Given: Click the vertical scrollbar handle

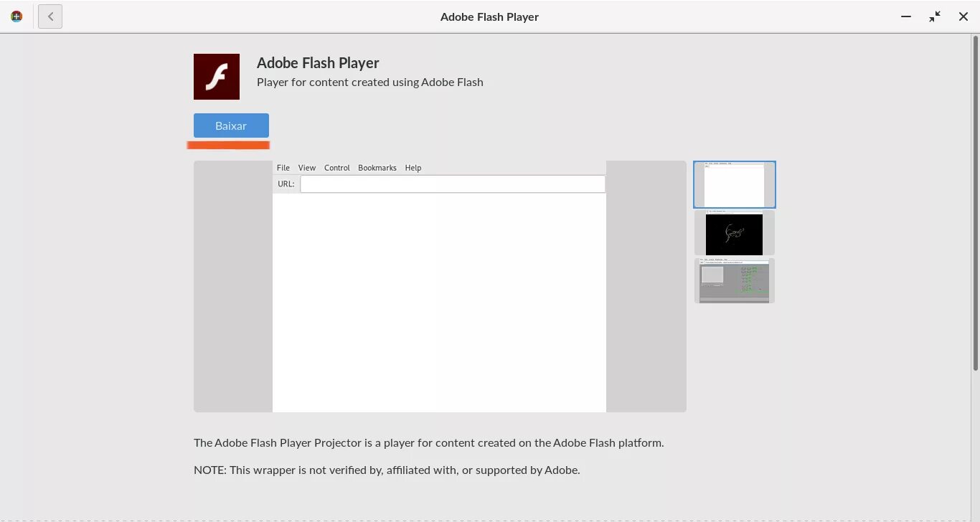Looking at the screenshot, I should [x=976, y=203].
